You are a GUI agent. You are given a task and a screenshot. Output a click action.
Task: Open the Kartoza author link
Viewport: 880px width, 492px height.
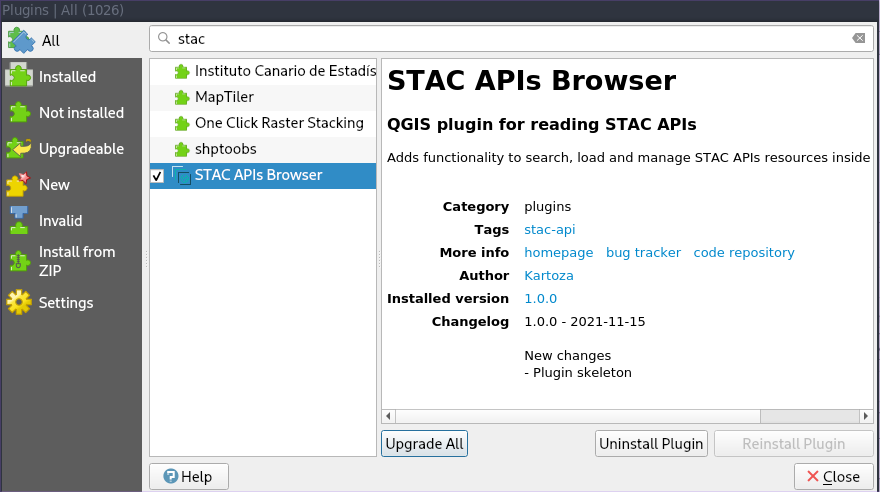coord(549,275)
